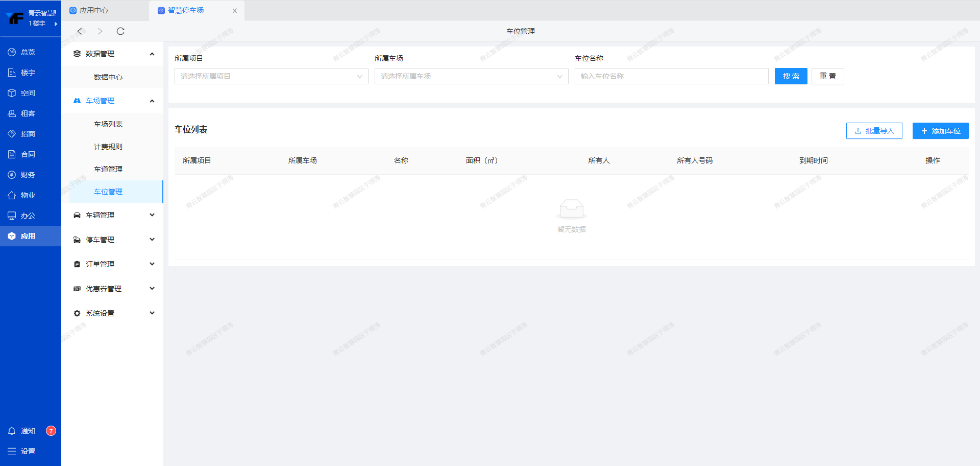Expand the 优惠券管理 menu group
The image size is (980, 466).
113,289
